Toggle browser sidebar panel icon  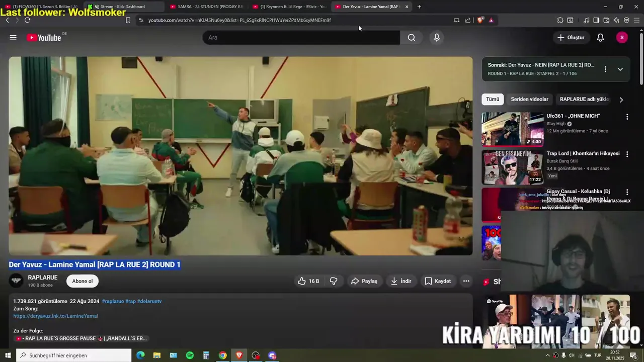point(596,20)
